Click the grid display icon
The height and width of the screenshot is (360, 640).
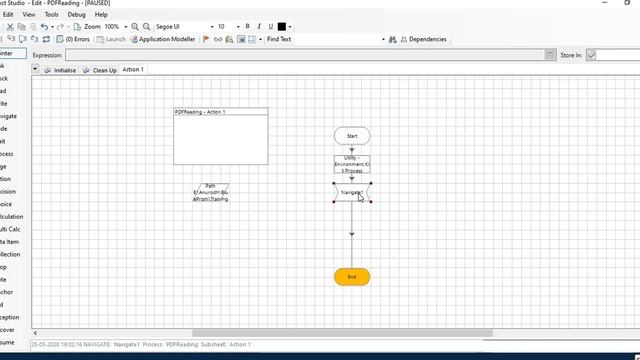[252, 39]
